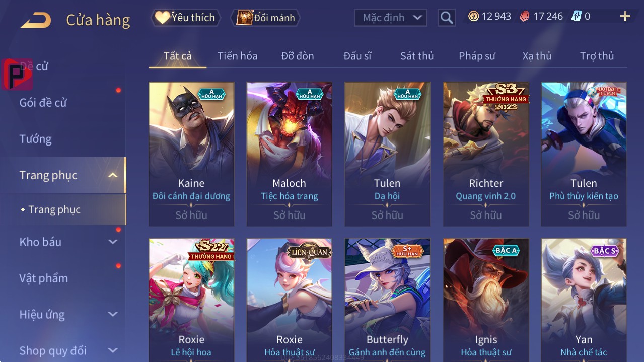Open the Mặc định sort dropdown
644x362 pixels.
tap(391, 18)
